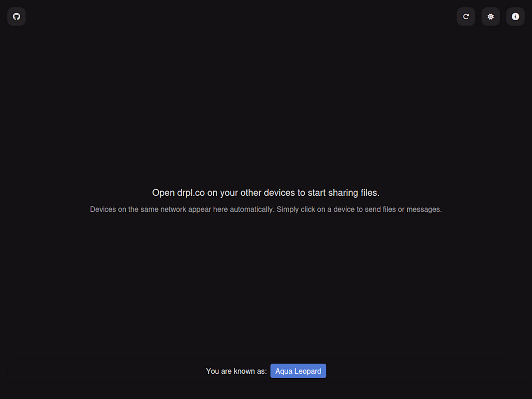Click the 'Devices on the same network' description text
The height and width of the screenshot is (399, 532).
[x=266, y=209]
